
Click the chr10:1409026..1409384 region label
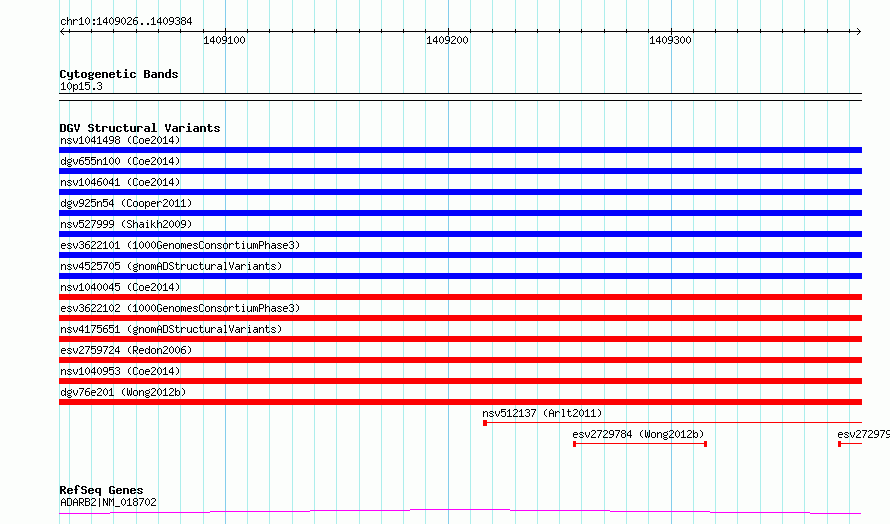[x=126, y=21]
